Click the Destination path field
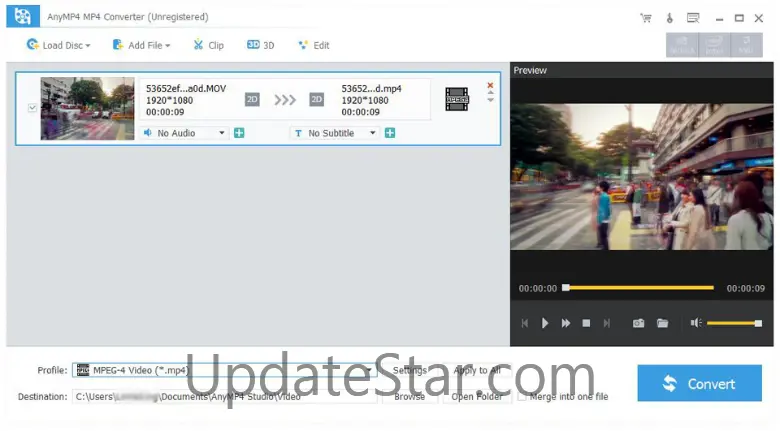 pos(224,397)
